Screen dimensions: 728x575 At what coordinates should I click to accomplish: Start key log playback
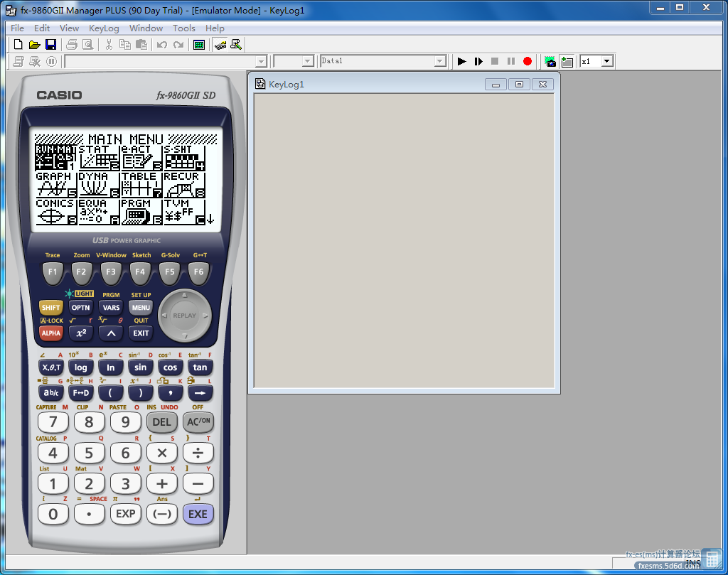pos(461,61)
